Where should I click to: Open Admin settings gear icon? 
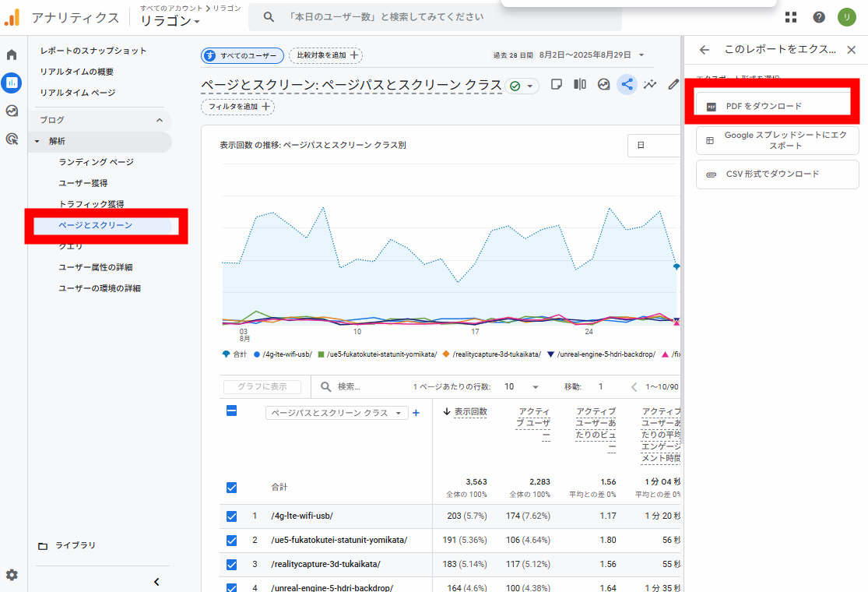coord(12,575)
